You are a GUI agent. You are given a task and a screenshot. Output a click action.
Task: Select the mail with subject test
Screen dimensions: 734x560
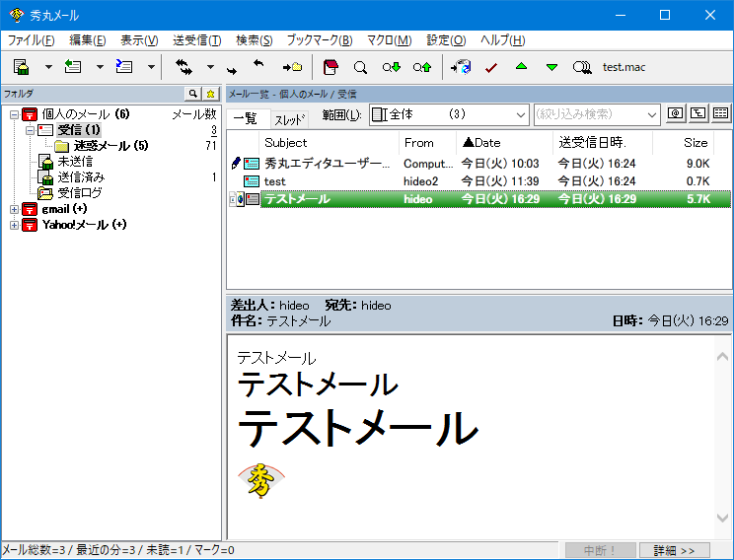[x=478, y=181]
